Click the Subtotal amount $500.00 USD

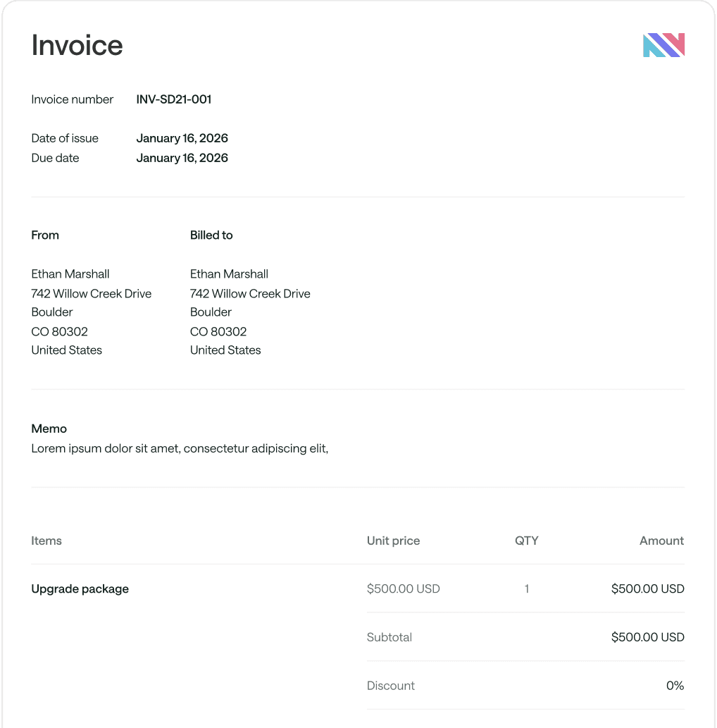pyautogui.click(x=647, y=637)
